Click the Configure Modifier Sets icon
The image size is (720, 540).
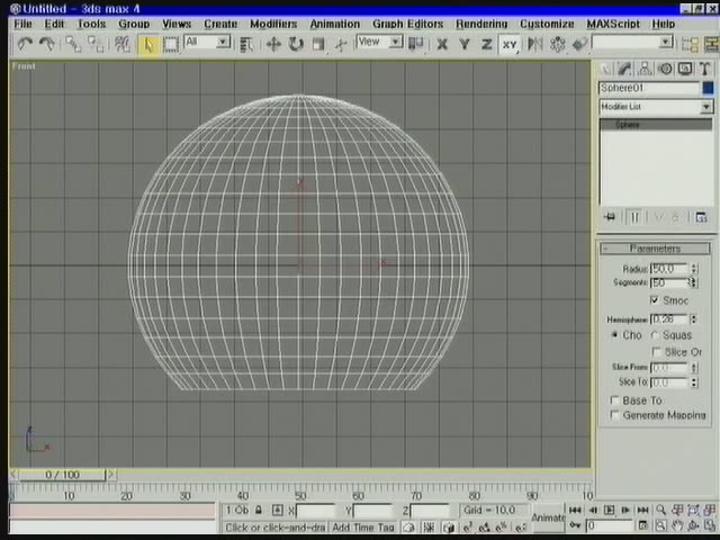click(701, 218)
